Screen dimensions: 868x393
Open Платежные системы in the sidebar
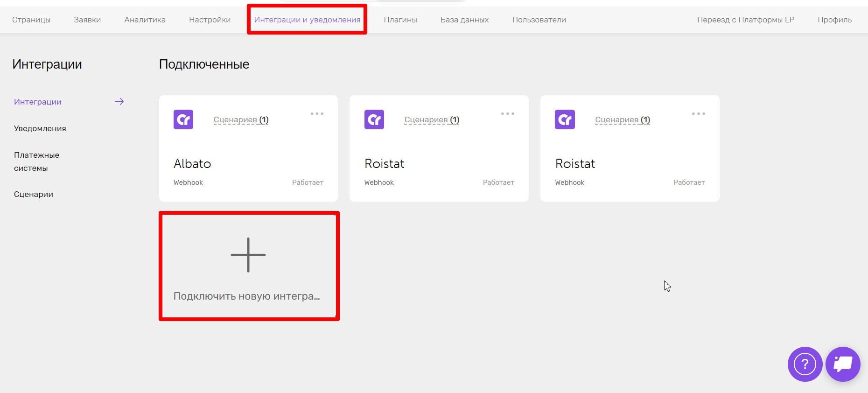[36, 161]
